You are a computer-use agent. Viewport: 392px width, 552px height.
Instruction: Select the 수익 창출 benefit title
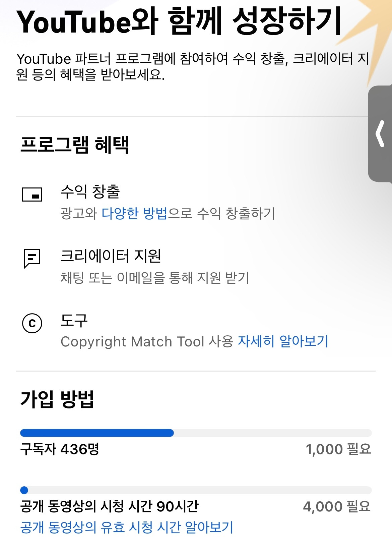point(90,191)
